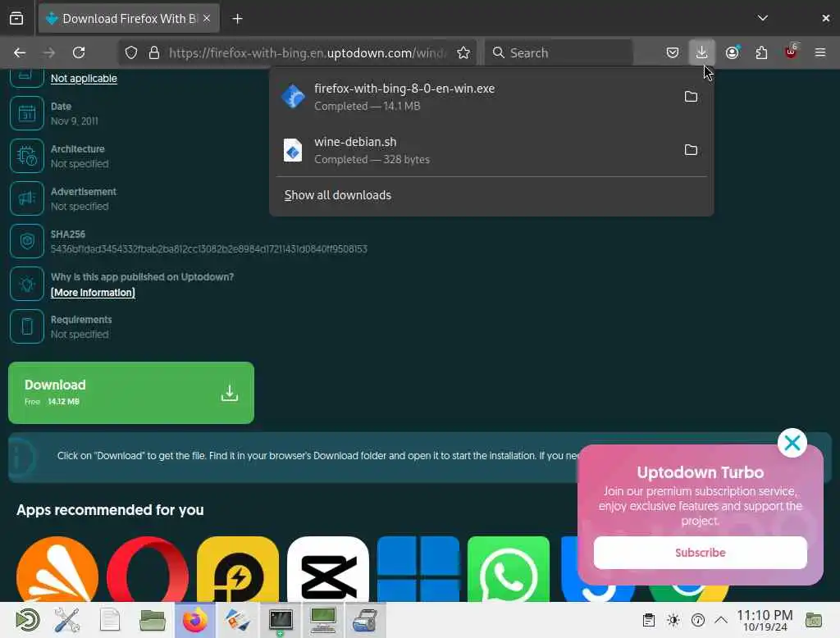Screen dimensions: 840x638
Task: Open the More information link
Action: 93,293
